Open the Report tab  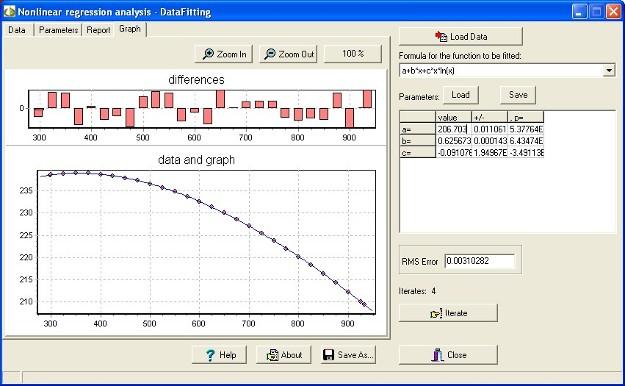[98, 30]
